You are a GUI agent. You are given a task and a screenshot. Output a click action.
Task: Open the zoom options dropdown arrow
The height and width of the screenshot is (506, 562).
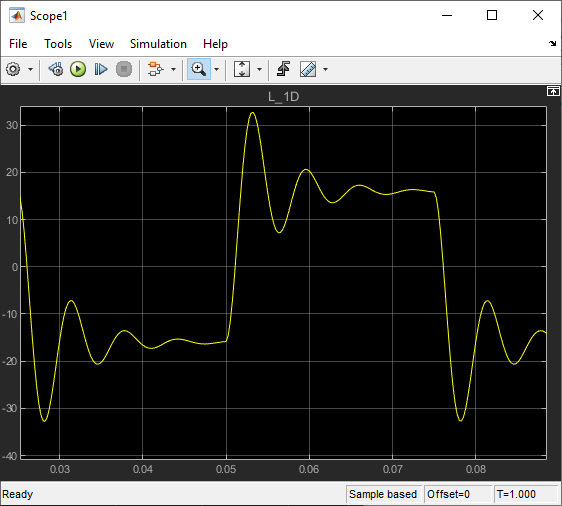click(x=216, y=70)
